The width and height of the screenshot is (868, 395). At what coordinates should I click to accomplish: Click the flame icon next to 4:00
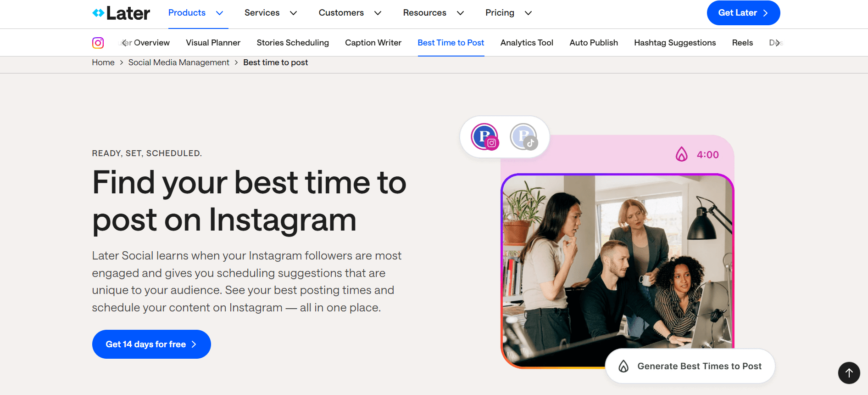682,154
